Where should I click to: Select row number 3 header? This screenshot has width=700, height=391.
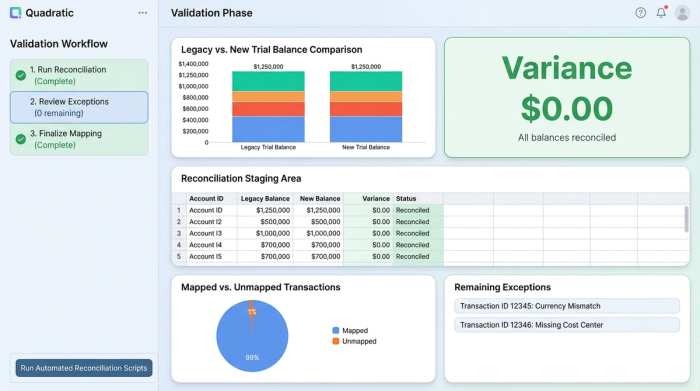point(179,233)
